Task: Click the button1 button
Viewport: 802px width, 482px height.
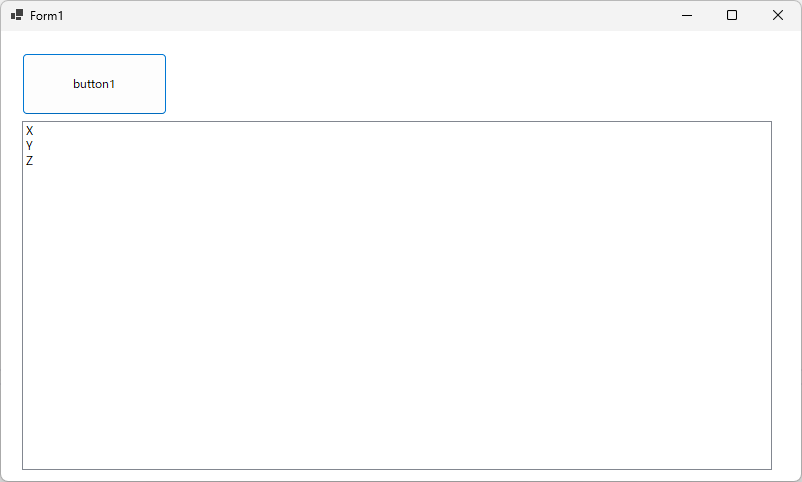Action: [x=95, y=84]
